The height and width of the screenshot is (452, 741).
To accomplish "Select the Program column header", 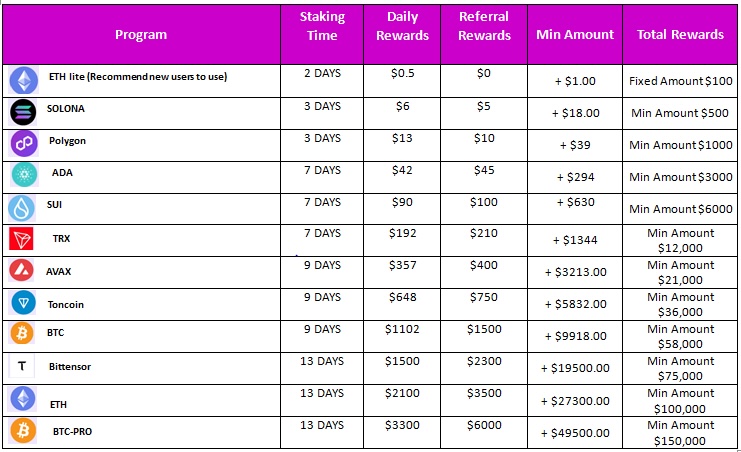I will click(141, 34).
